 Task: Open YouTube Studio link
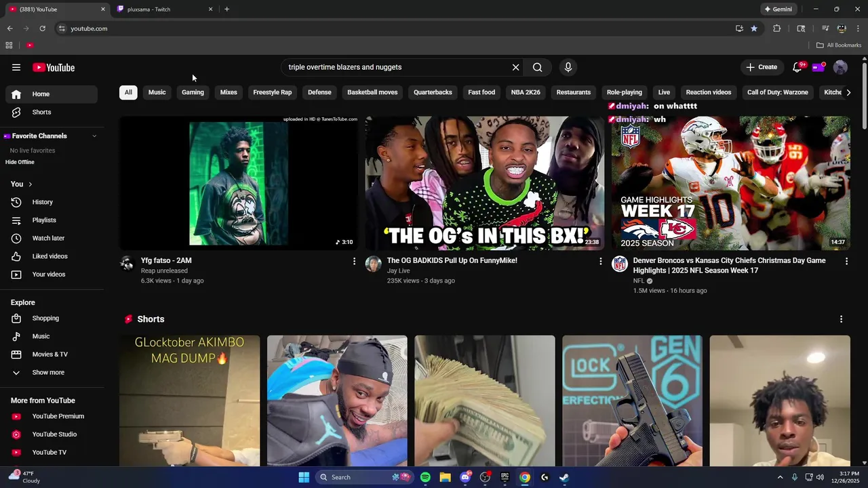(x=52, y=434)
